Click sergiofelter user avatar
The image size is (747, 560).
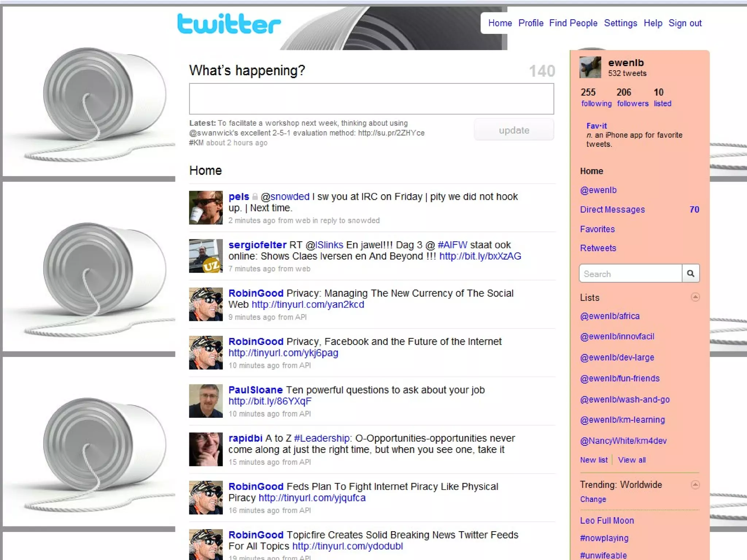coord(206,256)
